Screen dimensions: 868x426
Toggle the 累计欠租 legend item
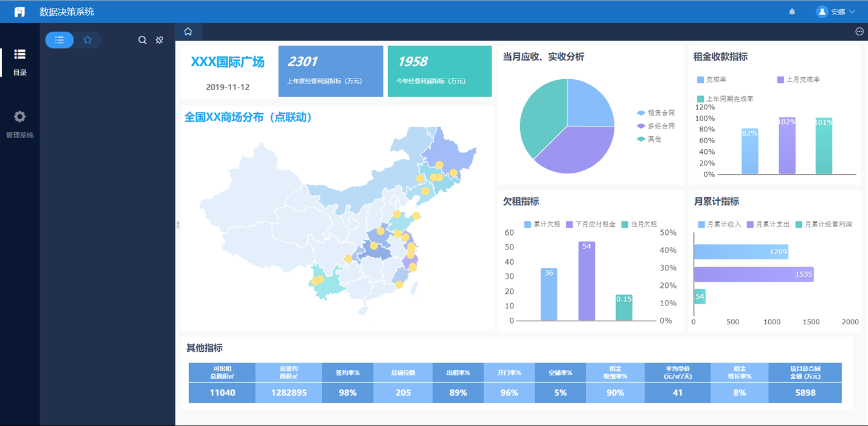click(543, 225)
